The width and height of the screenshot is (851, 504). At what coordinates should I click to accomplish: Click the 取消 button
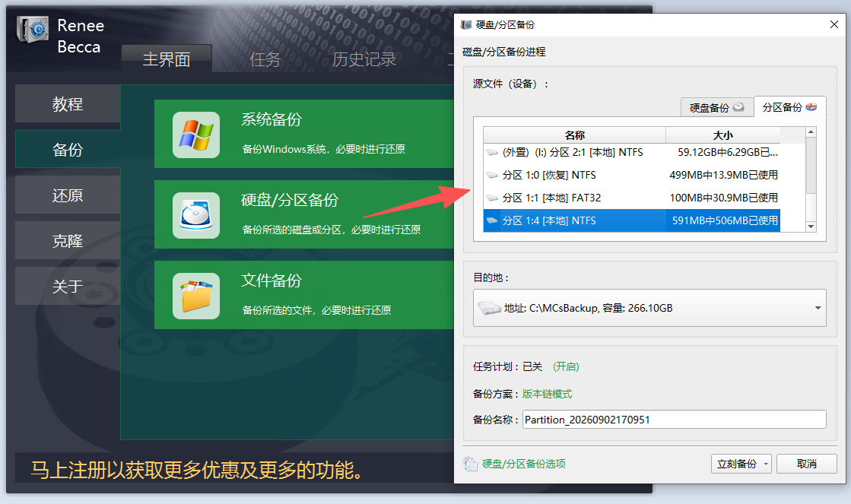coord(806,464)
